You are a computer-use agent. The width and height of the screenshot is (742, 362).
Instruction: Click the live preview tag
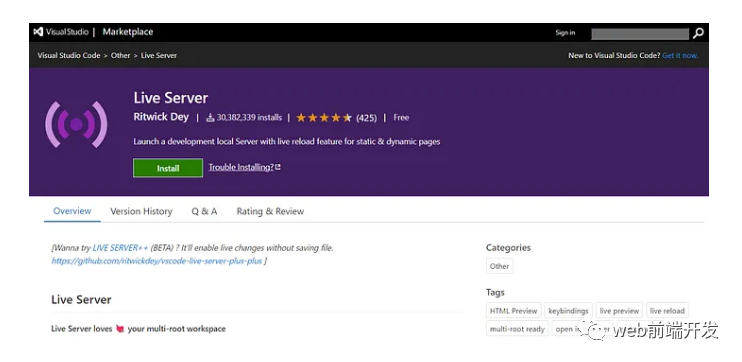pos(619,311)
